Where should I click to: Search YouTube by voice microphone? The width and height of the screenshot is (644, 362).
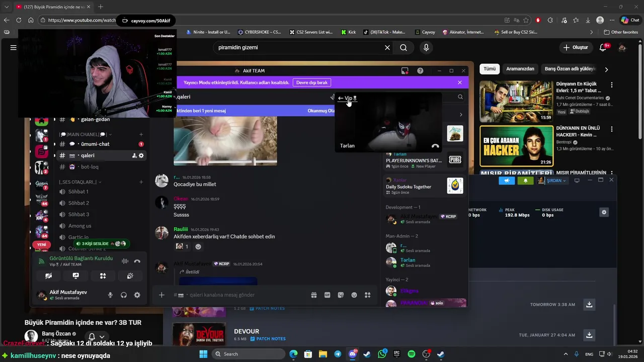426,48
